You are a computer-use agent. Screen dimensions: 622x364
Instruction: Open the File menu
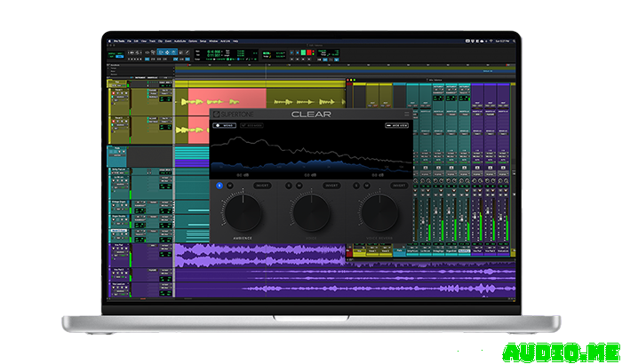coord(130,41)
